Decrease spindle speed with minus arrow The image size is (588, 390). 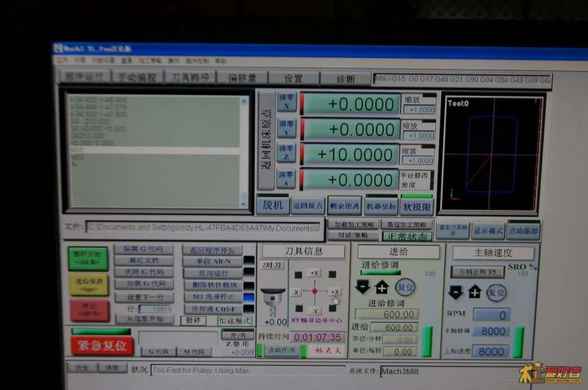pos(455,292)
